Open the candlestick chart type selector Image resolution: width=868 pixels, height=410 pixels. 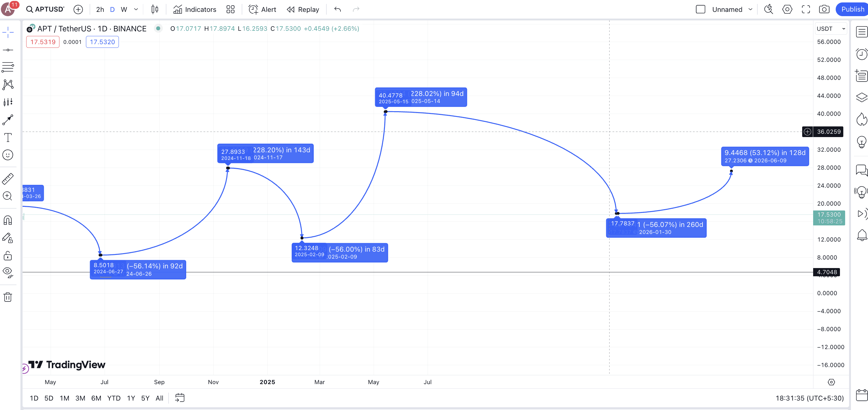tap(155, 9)
